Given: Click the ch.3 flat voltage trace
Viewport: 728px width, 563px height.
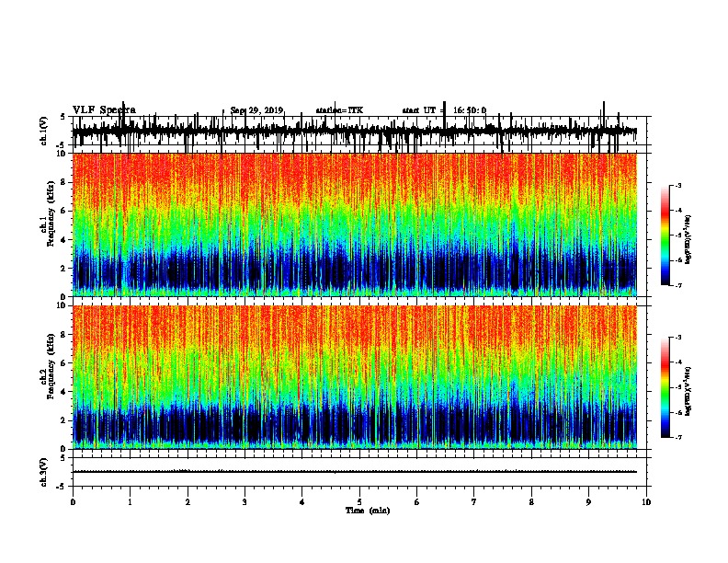Looking at the screenshot, I should click(354, 472).
